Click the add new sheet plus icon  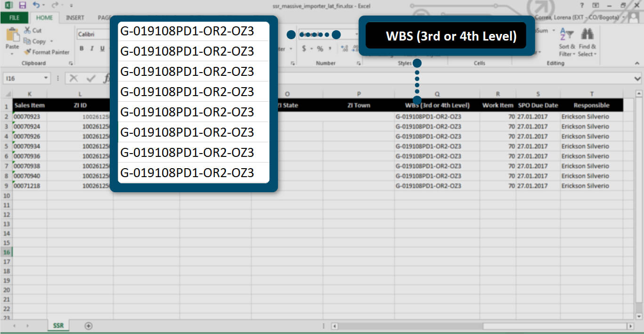88,326
